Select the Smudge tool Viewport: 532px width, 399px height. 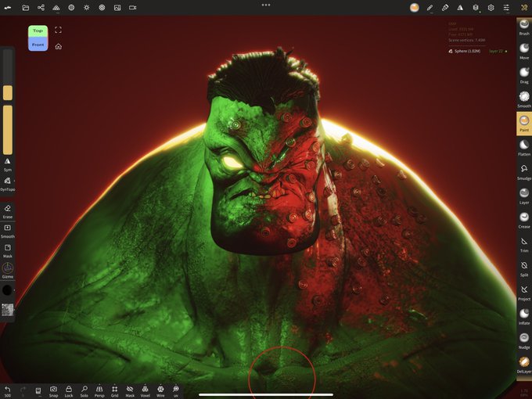pos(524,171)
